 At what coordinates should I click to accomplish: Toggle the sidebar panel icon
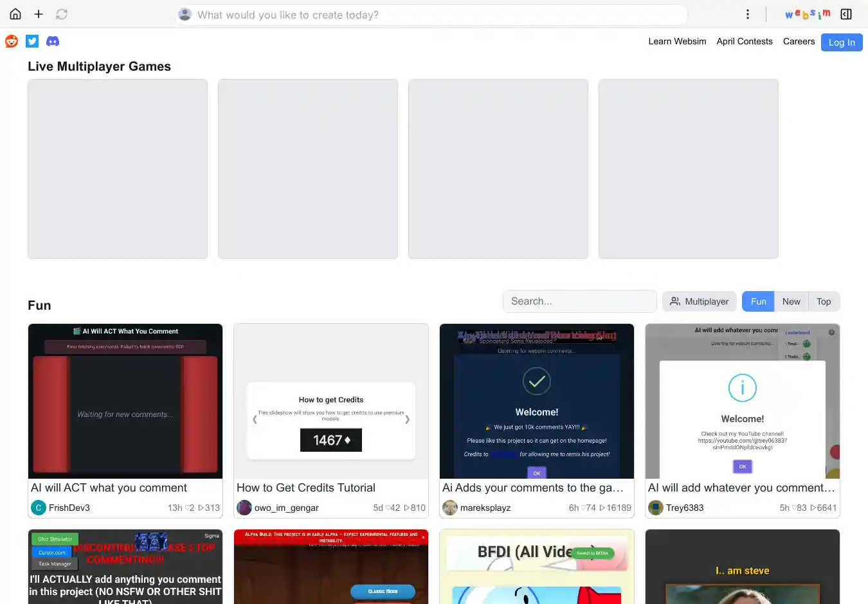click(846, 14)
